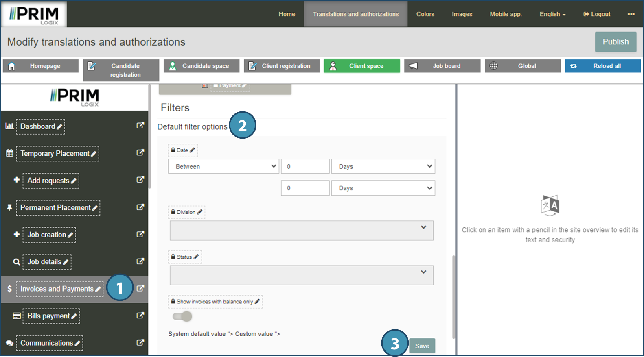Click the pencil icon next to Date label
This screenshot has width=644, height=357.
tap(193, 150)
